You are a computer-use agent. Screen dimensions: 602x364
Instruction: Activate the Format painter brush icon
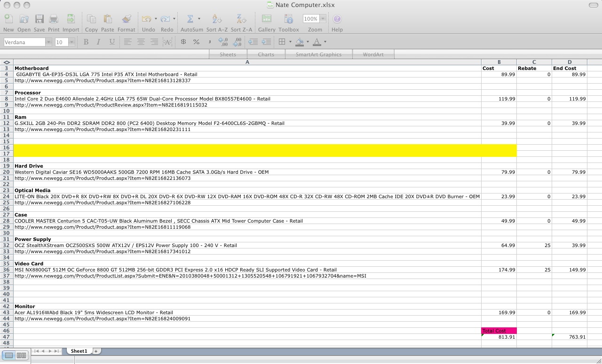pyautogui.click(x=126, y=19)
